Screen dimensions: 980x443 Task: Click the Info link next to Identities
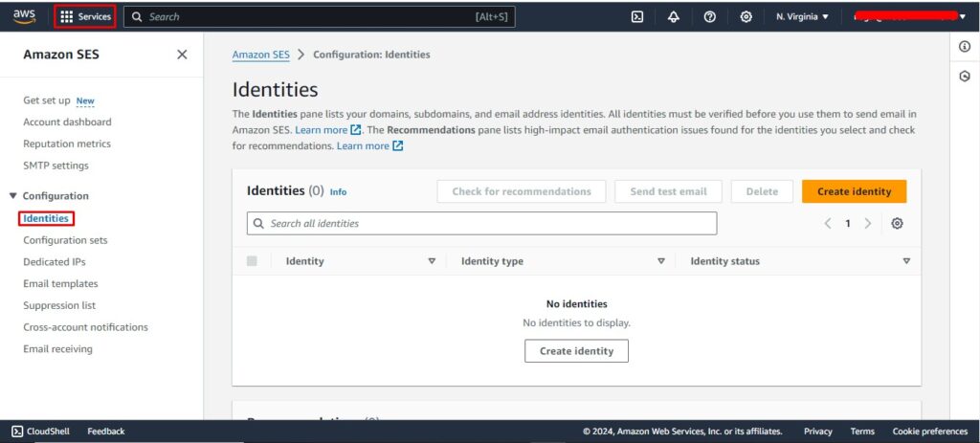(x=338, y=191)
